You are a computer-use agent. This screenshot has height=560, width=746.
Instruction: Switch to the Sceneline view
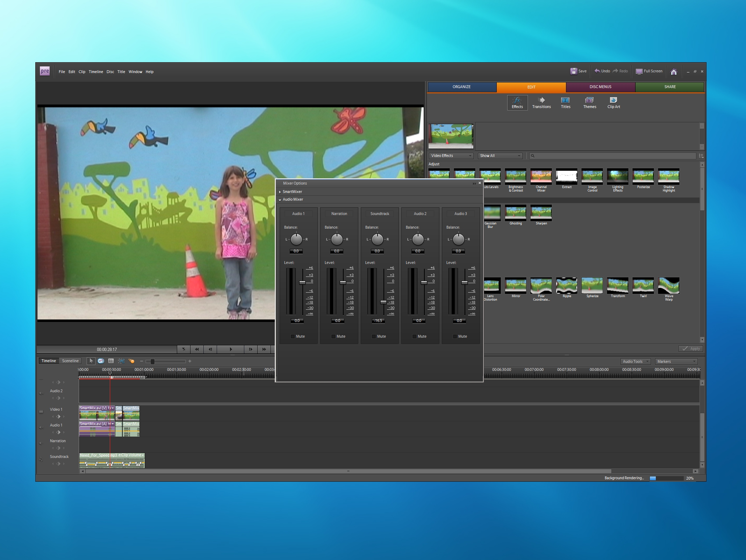point(70,361)
